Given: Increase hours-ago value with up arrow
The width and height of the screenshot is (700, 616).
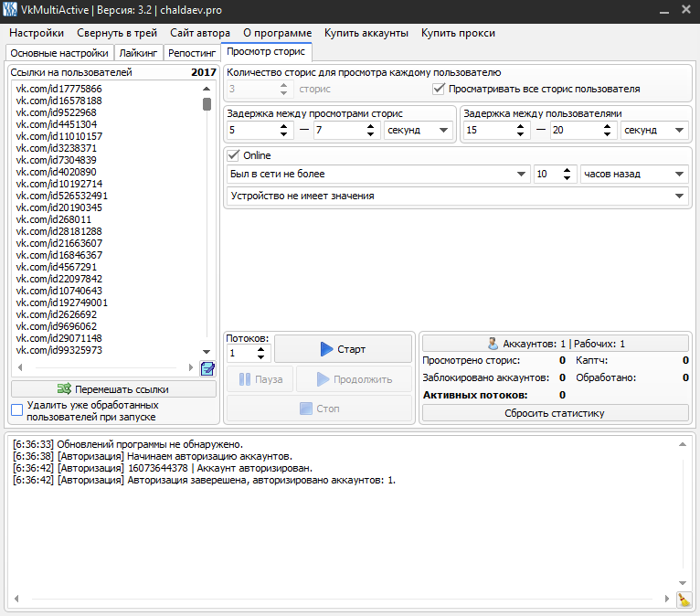Looking at the screenshot, I should pyautogui.click(x=567, y=169).
